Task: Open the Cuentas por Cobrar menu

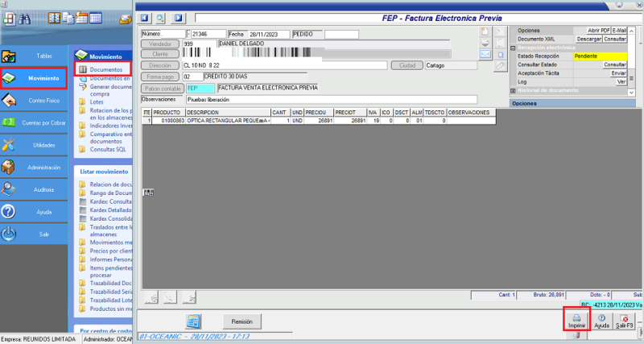Action: tap(34, 122)
